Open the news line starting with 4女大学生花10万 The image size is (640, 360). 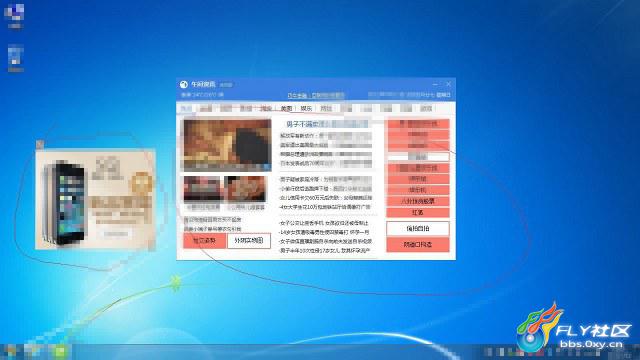tap(325, 207)
